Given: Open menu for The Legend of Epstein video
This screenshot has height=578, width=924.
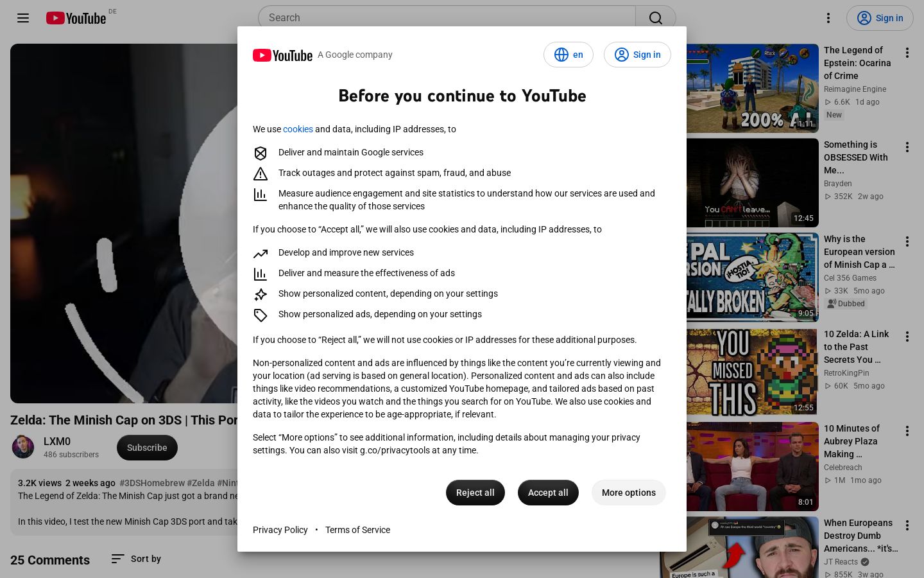Looking at the screenshot, I should tap(907, 53).
